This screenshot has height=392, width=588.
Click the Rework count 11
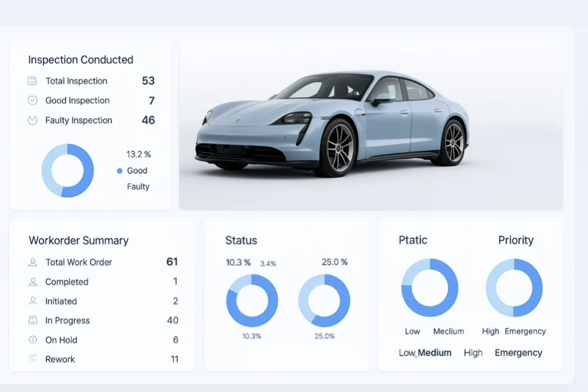click(174, 359)
